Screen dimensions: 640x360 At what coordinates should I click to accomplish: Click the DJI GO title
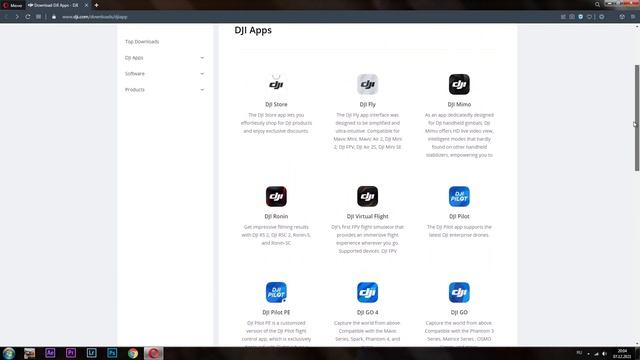[459, 312]
